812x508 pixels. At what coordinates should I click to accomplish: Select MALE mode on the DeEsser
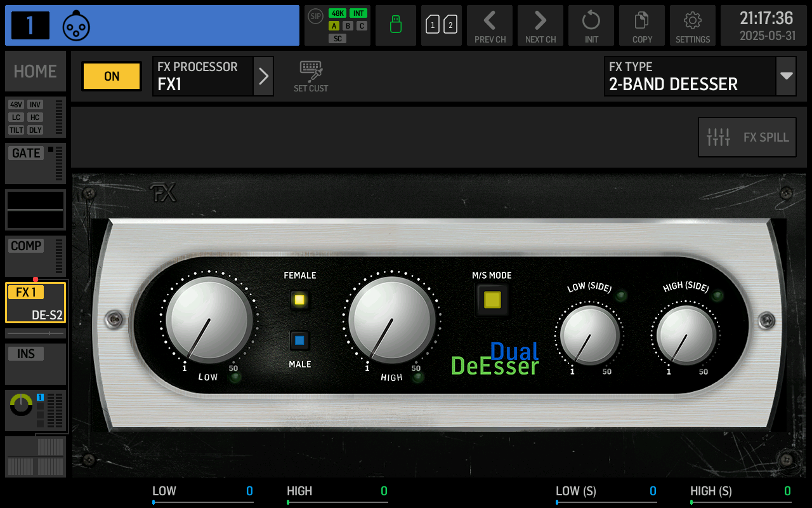[x=299, y=340]
